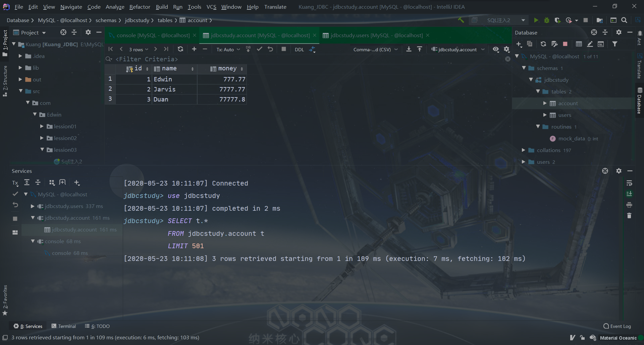Open data grid settings gear
This screenshot has height=345, width=644.
507,49
